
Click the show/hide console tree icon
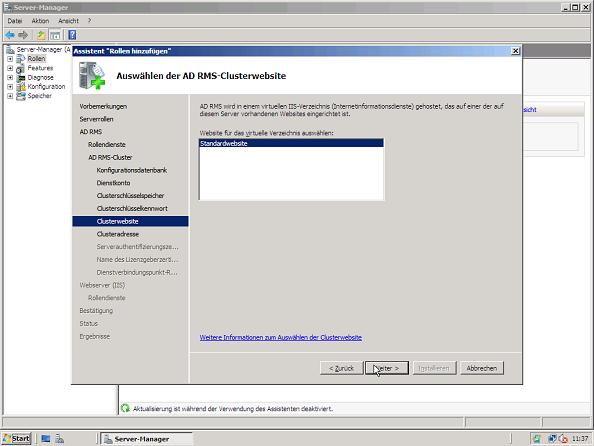pos(55,35)
